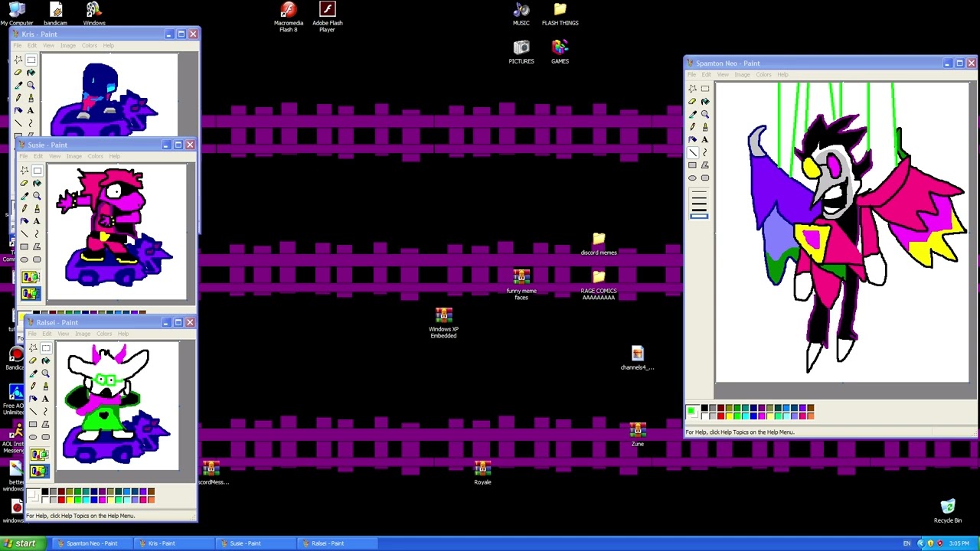Image resolution: width=980 pixels, height=551 pixels.
Task: Enable opaque selection mode in Susie Paint
Action: point(30,278)
